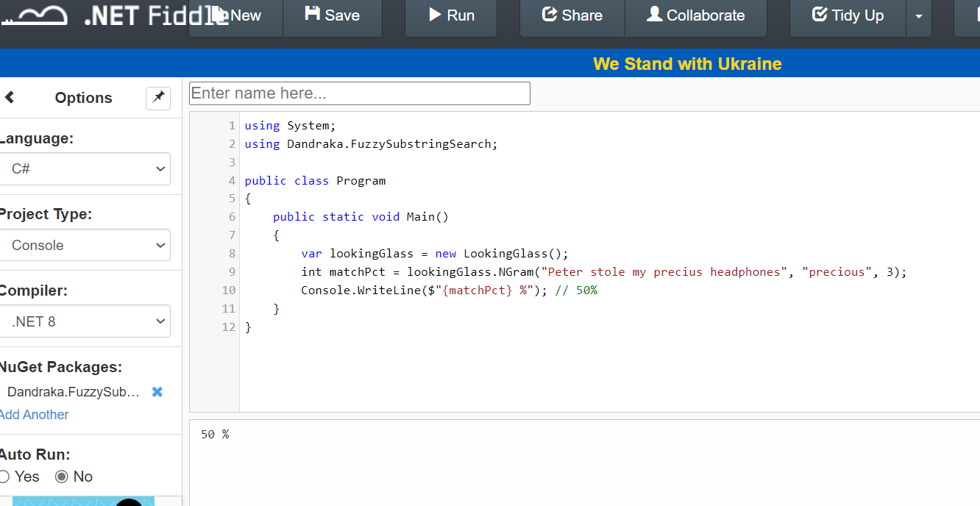Remove the Dandraka.FuzzySub NuGet package

[157, 392]
